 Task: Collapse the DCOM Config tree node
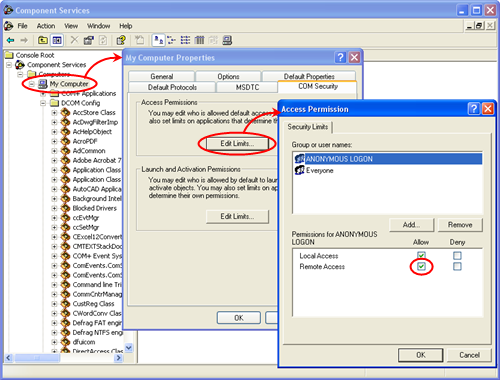tap(43, 103)
